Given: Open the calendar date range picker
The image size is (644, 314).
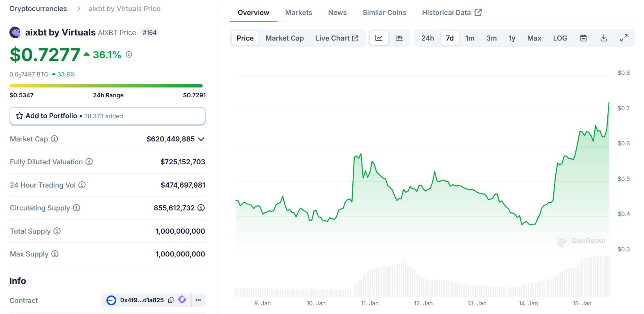Looking at the screenshot, I should (583, 38).
